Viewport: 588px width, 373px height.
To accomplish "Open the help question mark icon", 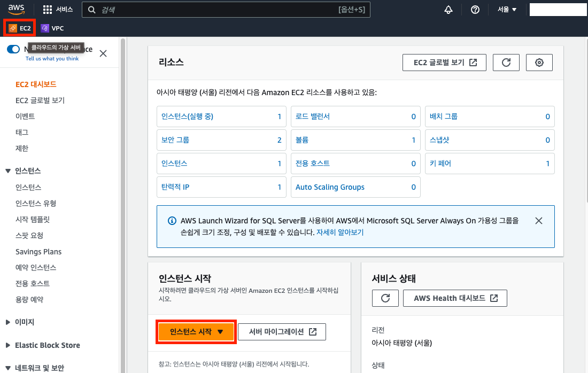I will 475,10.
